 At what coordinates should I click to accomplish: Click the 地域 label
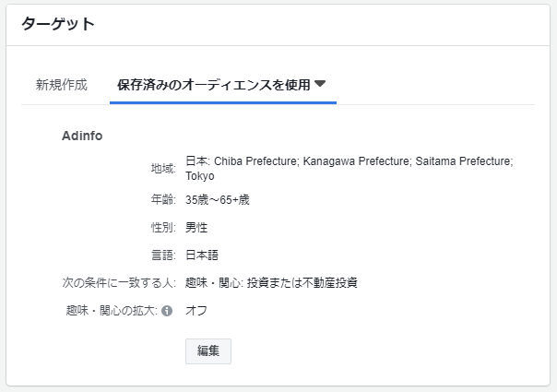pyautogui.click(x=163, y=169)
